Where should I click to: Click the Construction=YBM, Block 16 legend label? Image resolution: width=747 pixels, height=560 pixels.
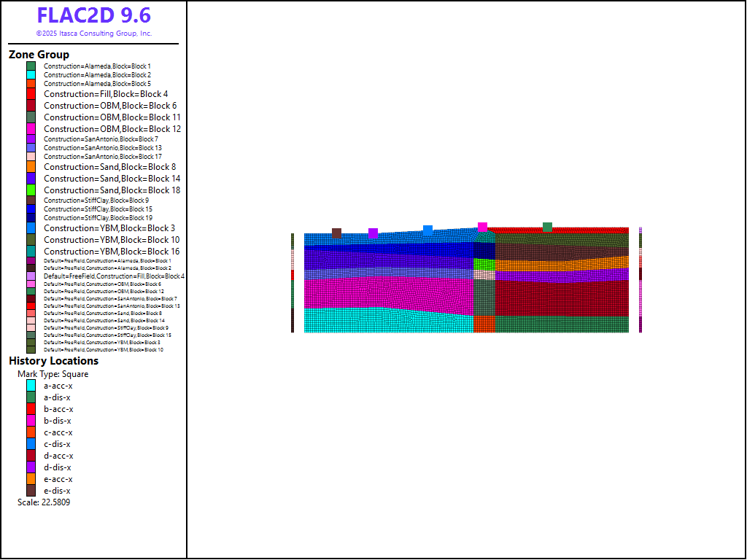click(112, 252)
